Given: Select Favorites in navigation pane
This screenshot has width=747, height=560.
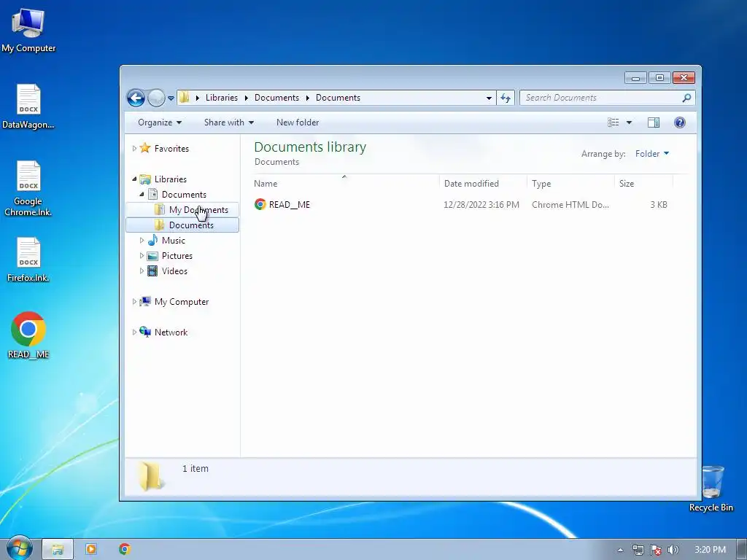Looking at the screenshot, I should pyautogui.click(x=171, y=149).
